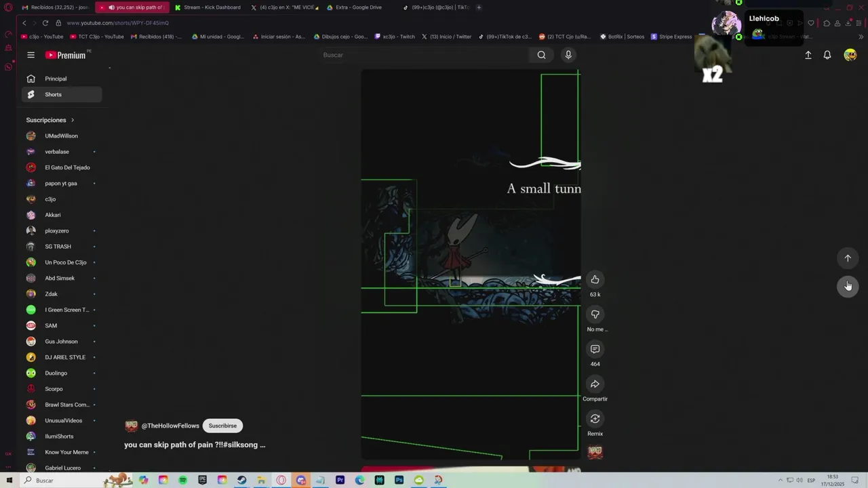The height and width of the screenshot is (488, 868).
Task: Go to the next Short with down arrow
Action: coord(848,286)
